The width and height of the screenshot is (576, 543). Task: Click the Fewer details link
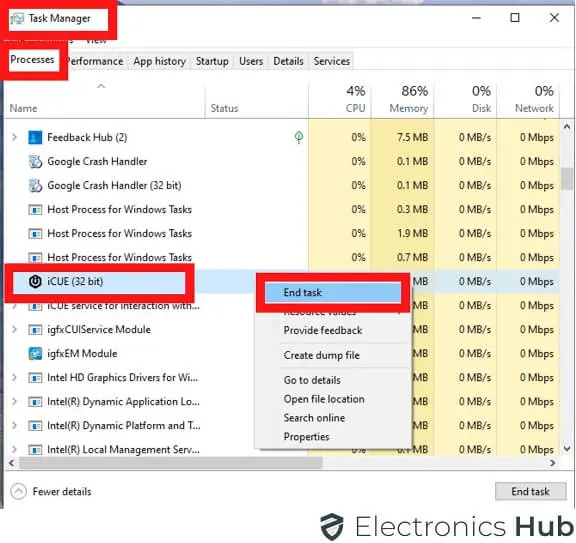pyautogui.click(x=62, y=492)
